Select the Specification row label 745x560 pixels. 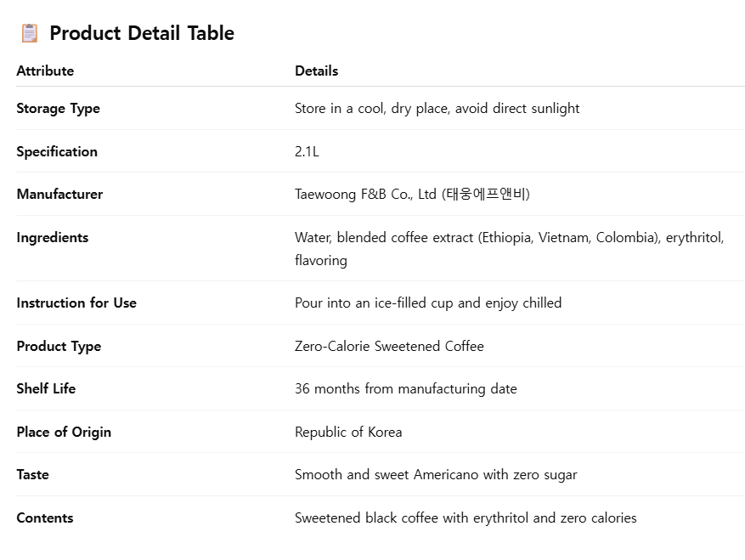57,151
